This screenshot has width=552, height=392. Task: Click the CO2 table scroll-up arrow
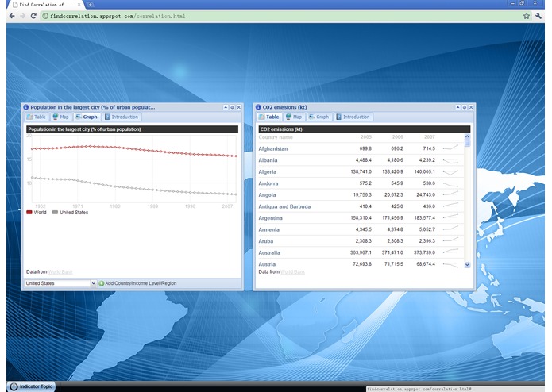467,136
